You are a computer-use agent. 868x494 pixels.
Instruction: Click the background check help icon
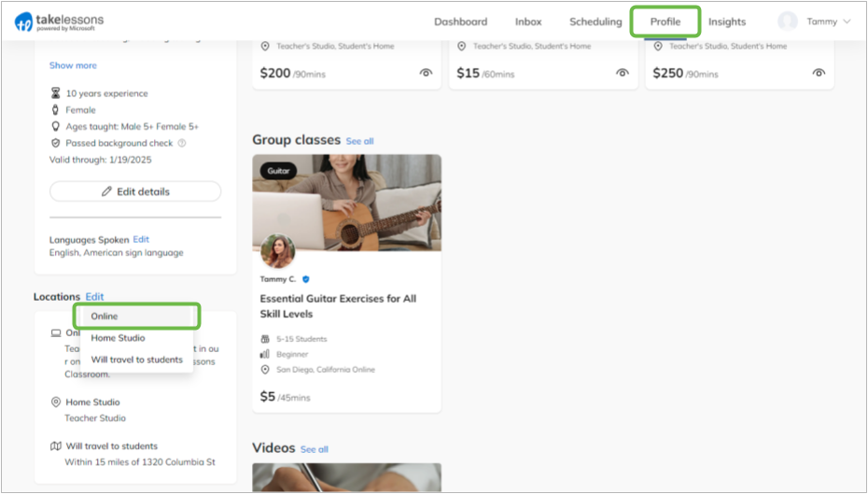point(182,143)
